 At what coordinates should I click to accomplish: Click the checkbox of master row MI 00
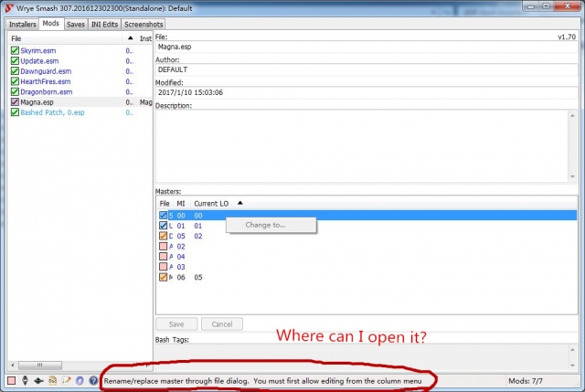coord(163,216)
